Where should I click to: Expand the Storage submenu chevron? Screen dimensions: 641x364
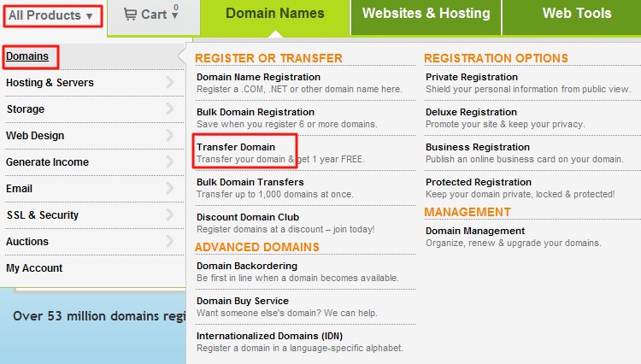pos(169,109)
